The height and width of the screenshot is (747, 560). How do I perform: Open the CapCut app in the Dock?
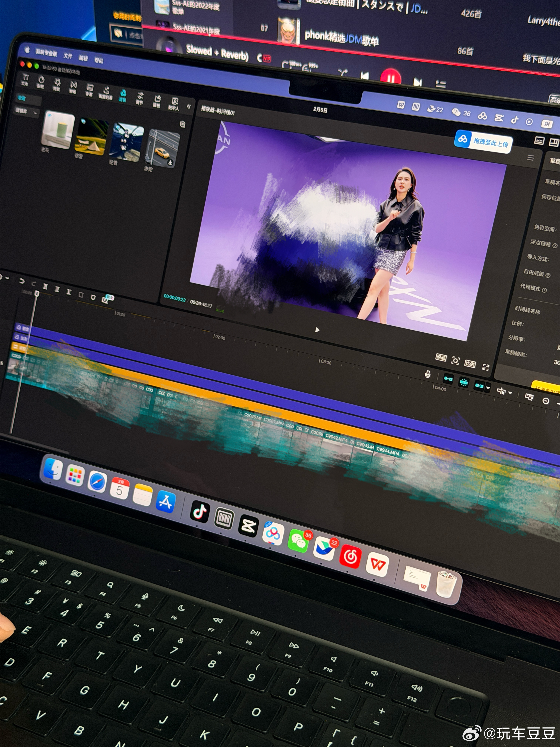pyautogui.click(x=249, y=526)
